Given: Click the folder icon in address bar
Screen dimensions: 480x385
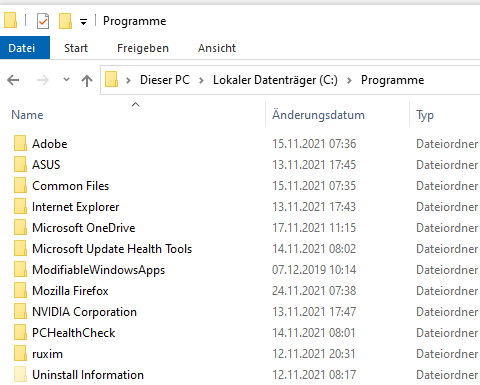Looking at the screenshot, I should (x=112, y=80).
